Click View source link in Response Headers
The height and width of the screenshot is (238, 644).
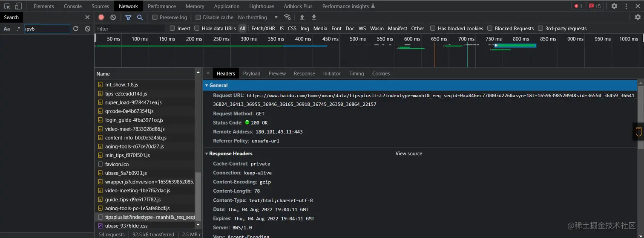point(409,154)
